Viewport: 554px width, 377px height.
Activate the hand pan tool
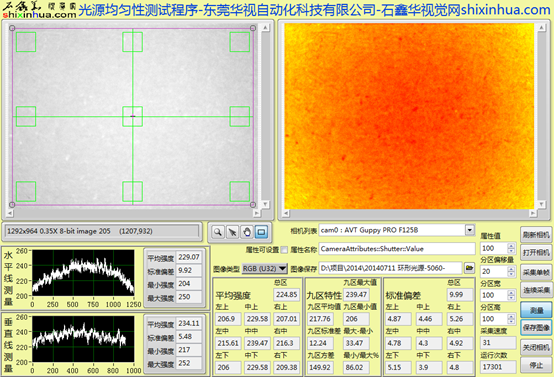[247, 232]
